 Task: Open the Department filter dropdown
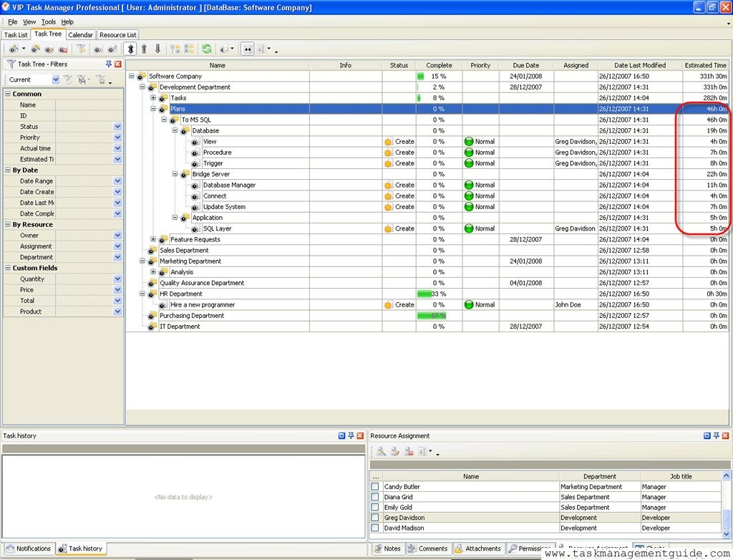[x=117, y=257]
